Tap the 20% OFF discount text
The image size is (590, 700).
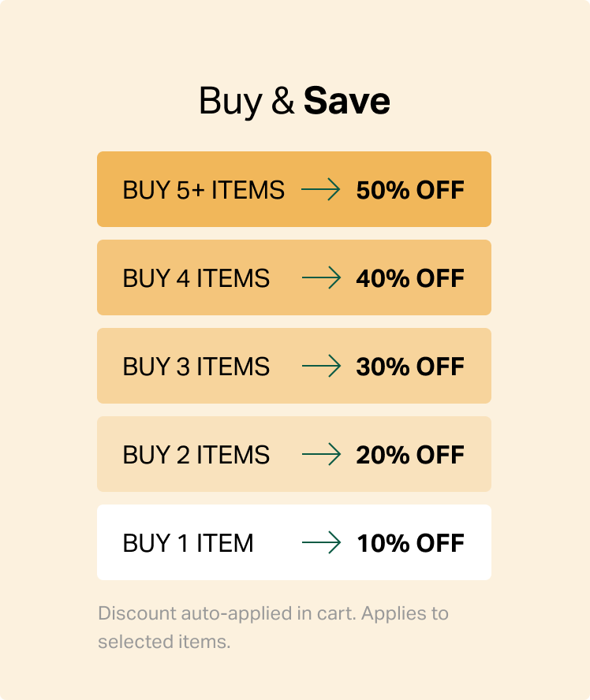[410, 455]
